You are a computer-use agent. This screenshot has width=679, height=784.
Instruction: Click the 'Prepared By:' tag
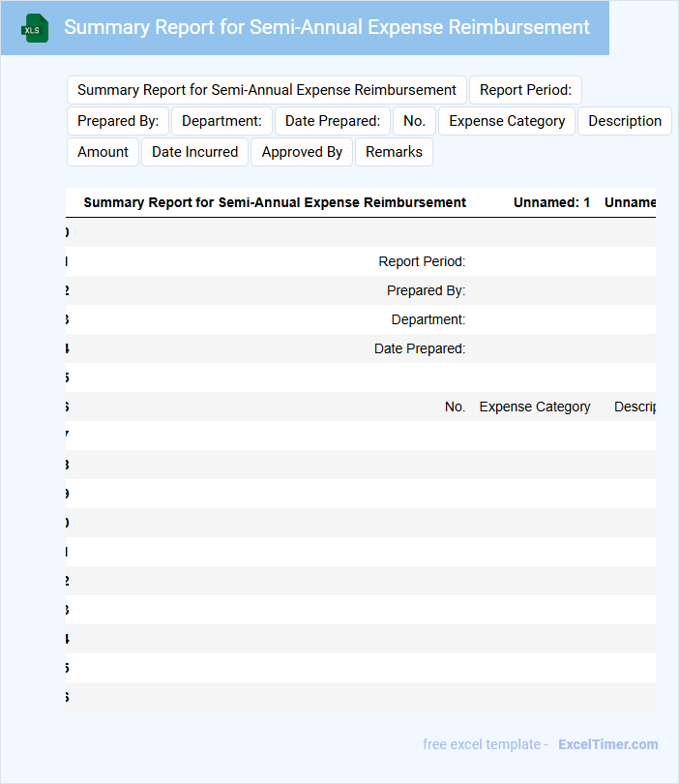pos(118,121)
